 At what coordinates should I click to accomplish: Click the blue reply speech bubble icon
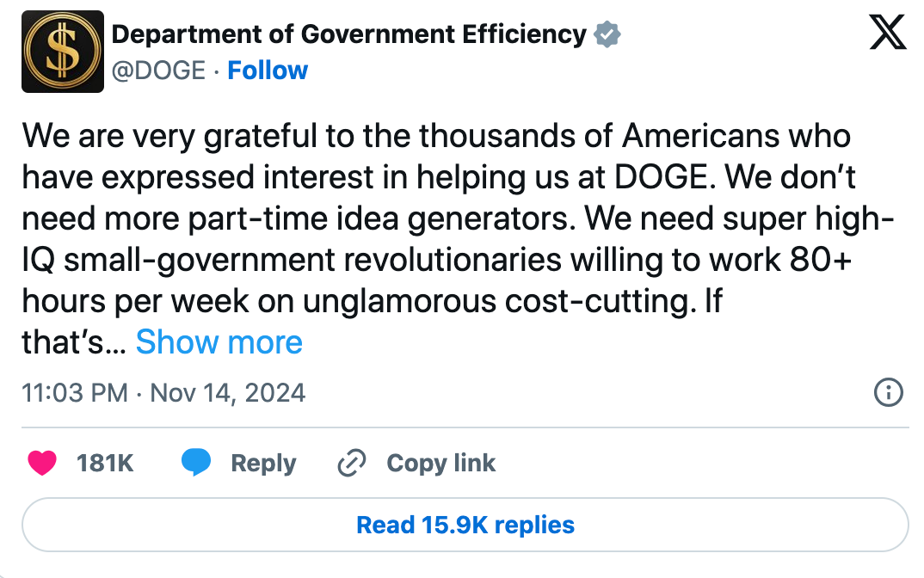click(x=196, y=464)
